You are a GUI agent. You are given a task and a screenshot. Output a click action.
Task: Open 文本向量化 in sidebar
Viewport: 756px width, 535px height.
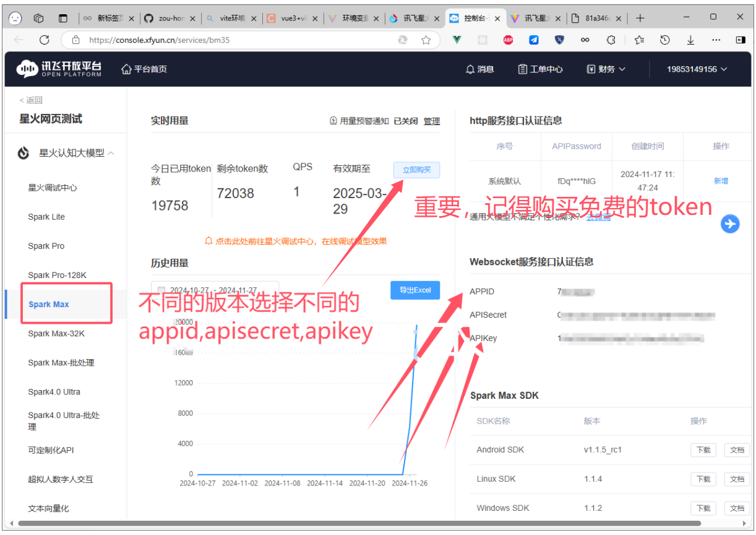(x=48, y=508)
